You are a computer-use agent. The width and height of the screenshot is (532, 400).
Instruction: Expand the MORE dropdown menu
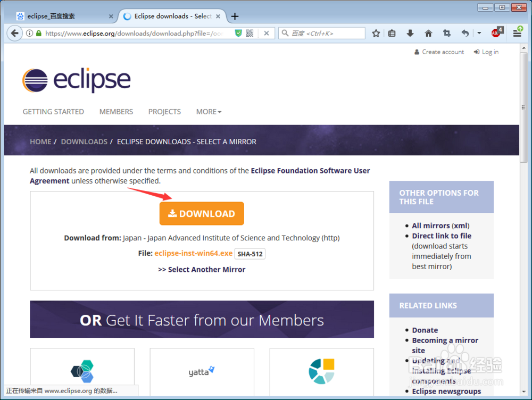pyautogui.click(x=209, y=112)
